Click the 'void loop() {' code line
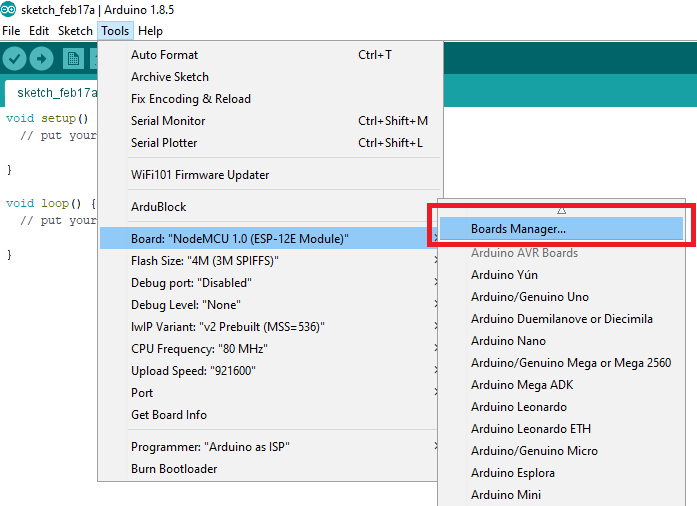The width and height of the screenshot is (697, 506). pos(51,204)
